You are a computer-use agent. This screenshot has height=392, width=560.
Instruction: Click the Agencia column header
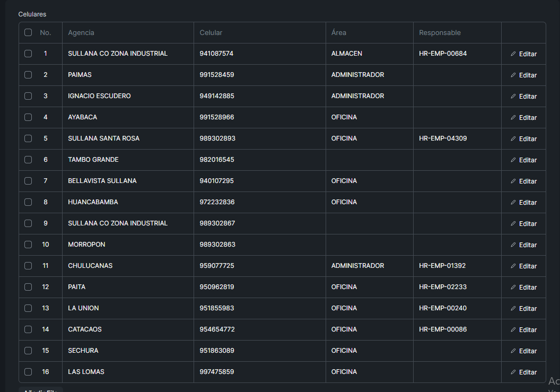[81, 32]
